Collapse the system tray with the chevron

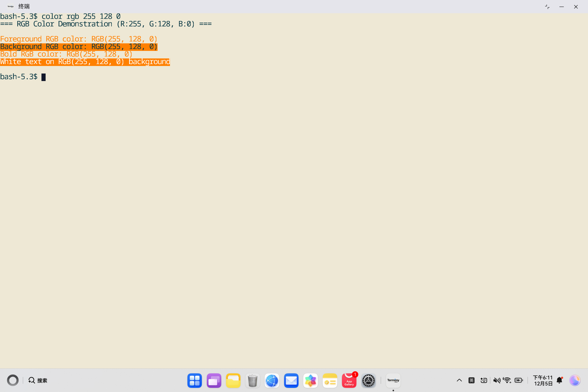click(459, 380)
